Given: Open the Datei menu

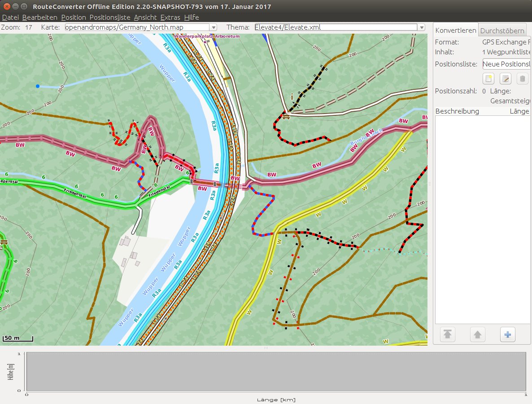Looking at the screenshot, I should [x=10, y=18].
